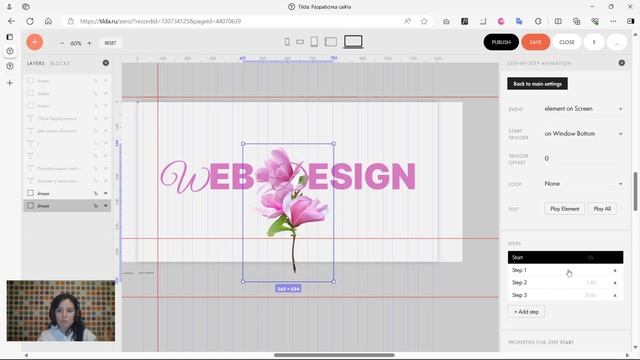Click the vertical tabs icon in left sidebar
The height and width of the screenshot is (360, 640).
(9, 37)
